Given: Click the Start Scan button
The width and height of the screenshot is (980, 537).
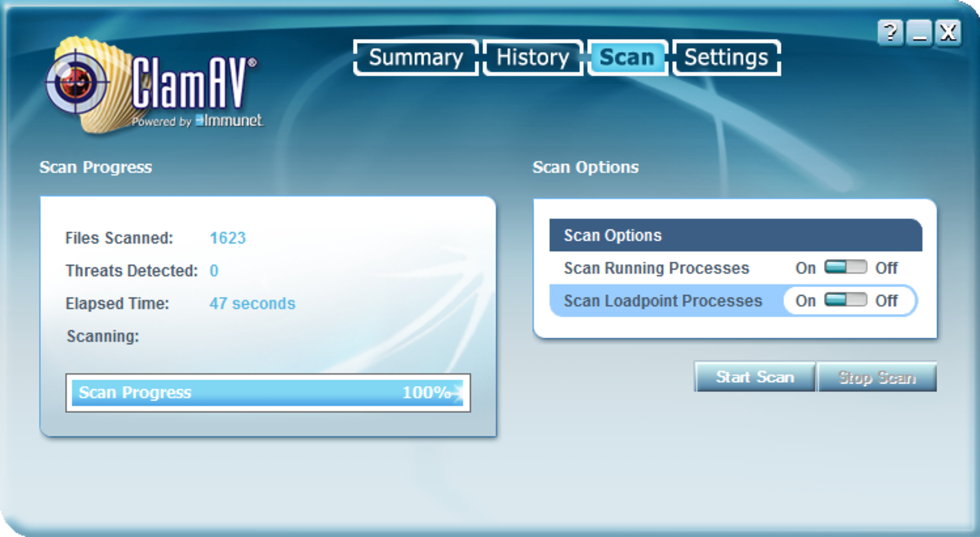Looking at the screenshot, I should pyautogui.click(x=755, y=377).
